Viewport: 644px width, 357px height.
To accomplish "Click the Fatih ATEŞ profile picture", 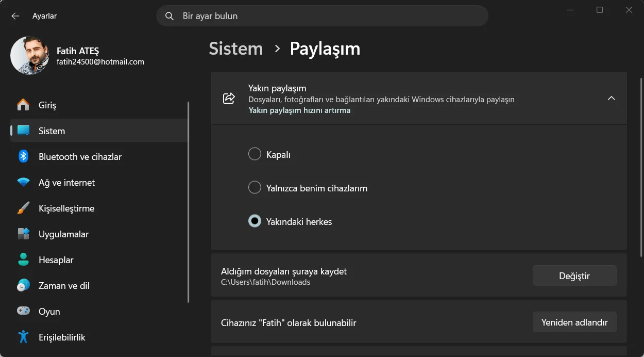I will pos(30,56).
